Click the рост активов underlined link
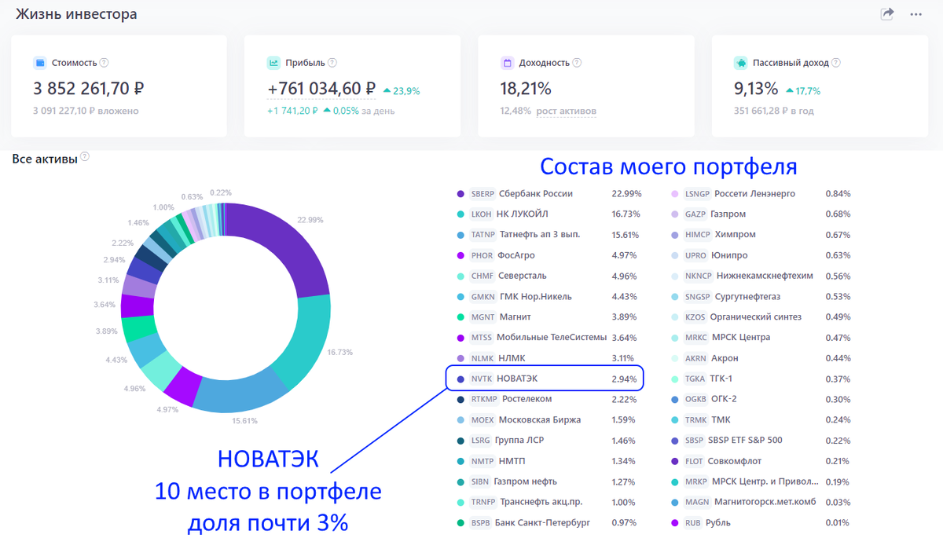This screenshot has height=560, width=943. point(567,111)
